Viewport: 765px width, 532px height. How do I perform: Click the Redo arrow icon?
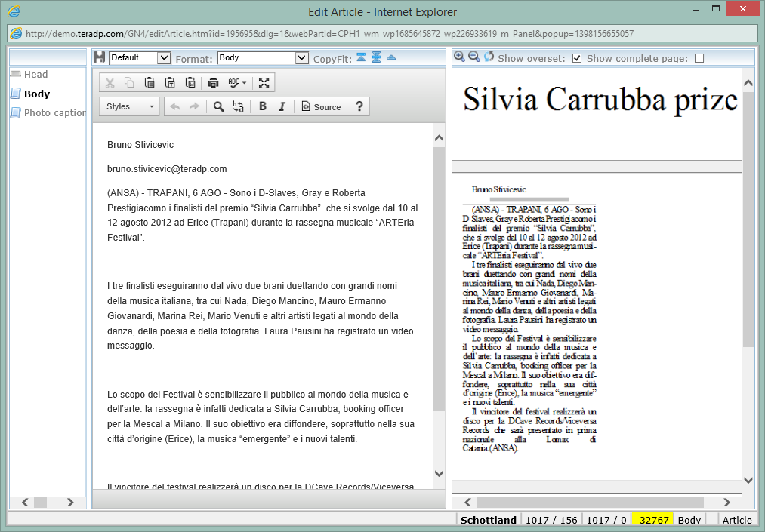pos(194,107)
